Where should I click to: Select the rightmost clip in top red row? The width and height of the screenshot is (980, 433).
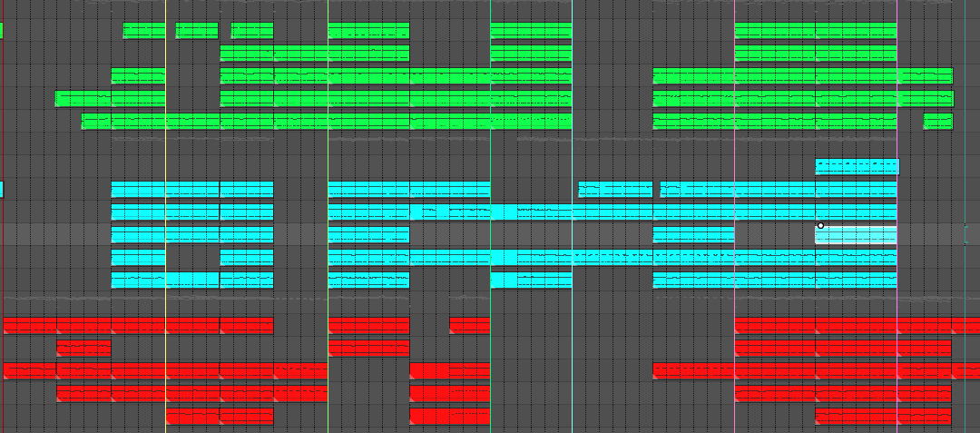(965, 325)
